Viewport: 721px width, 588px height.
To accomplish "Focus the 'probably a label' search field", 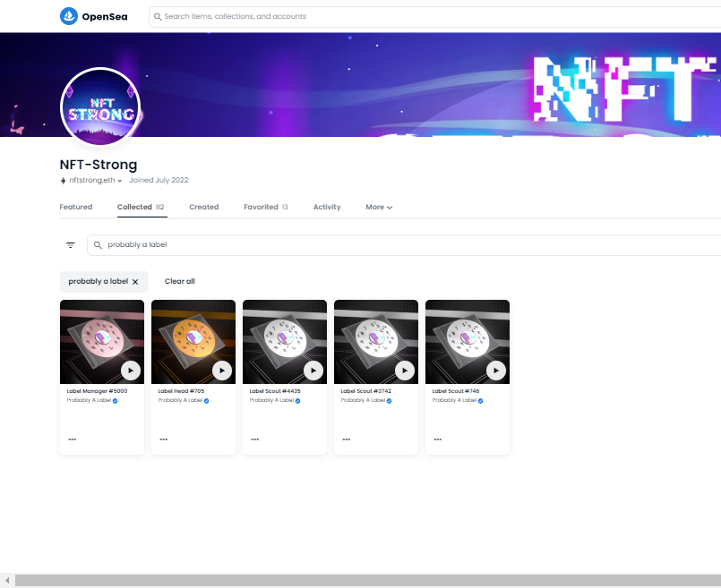I will point(404,245).
